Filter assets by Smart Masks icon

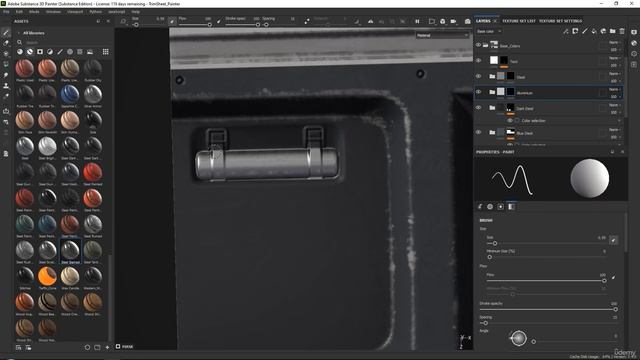coord(40,52)
